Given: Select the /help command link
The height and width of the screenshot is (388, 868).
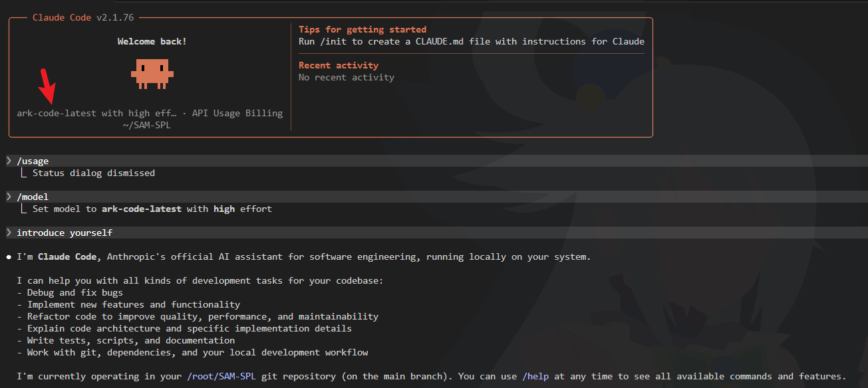Looking at the screenshot, I should 535,376.
